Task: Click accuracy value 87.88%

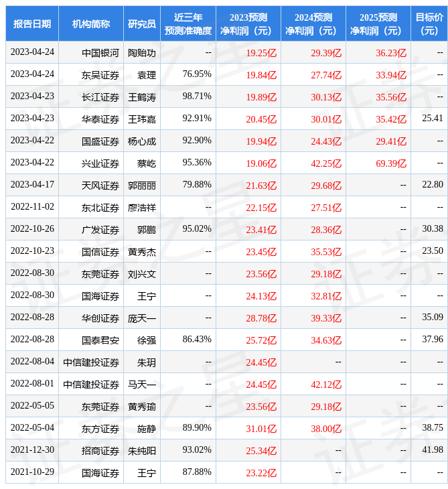Action: (x=197, y=472)
